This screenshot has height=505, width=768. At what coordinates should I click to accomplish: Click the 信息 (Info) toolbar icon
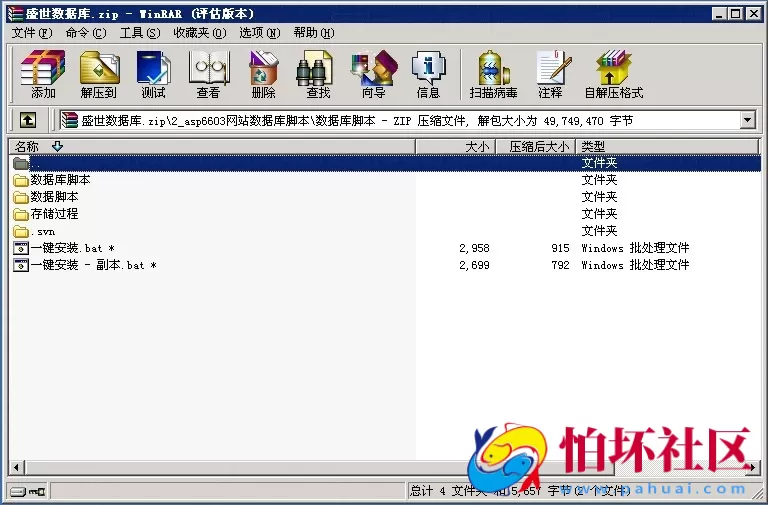click(429, 73)
